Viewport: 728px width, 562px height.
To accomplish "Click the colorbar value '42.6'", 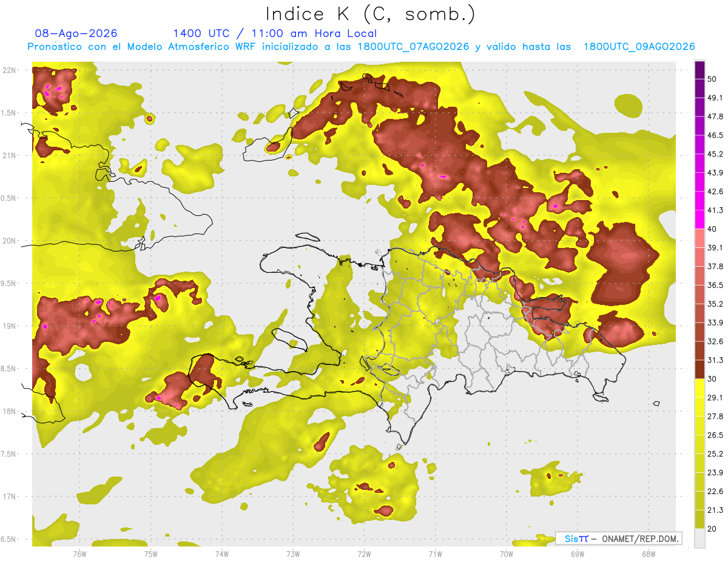I will click(x=715, y=192).
